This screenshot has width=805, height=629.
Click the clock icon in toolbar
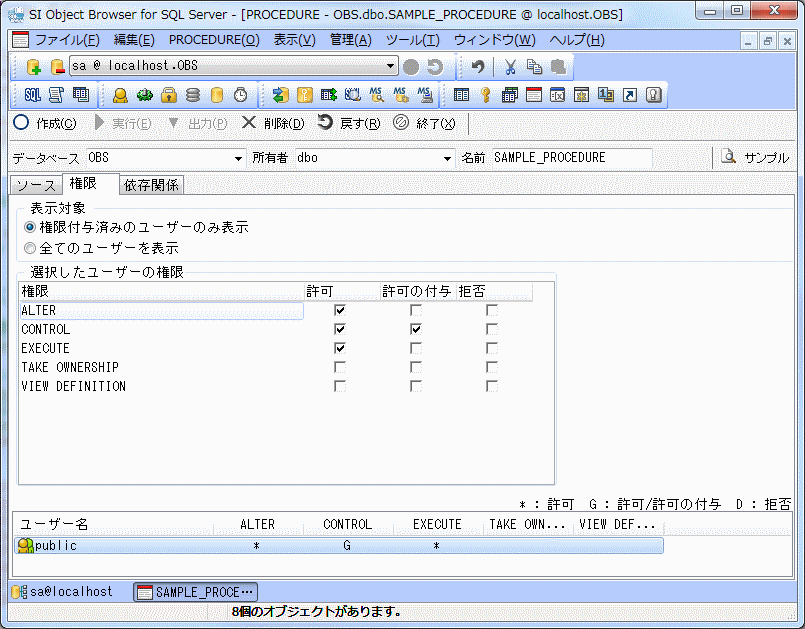pos(241,95)
